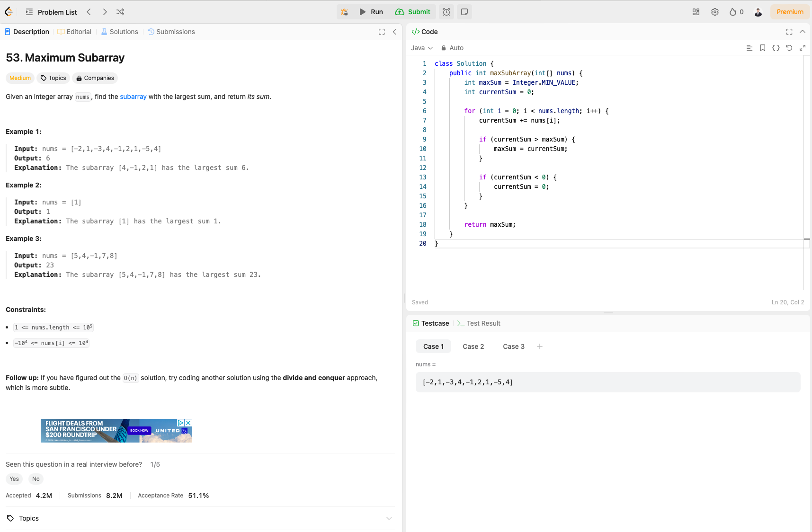
Task: Click the Auto lock indicator
Action: pyautogui.click(x=452, y=48)
